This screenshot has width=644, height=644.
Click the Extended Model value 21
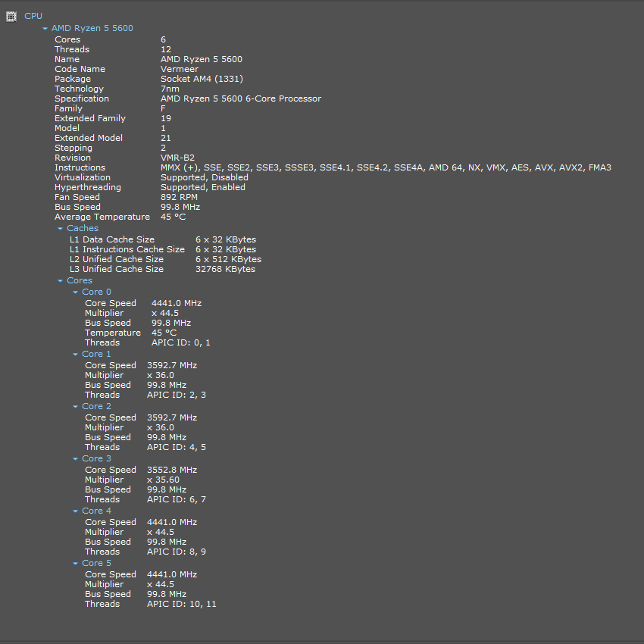[166, 138]
